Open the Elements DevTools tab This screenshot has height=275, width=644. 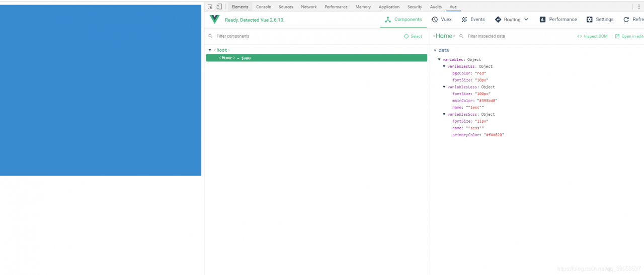pos(240,7)
